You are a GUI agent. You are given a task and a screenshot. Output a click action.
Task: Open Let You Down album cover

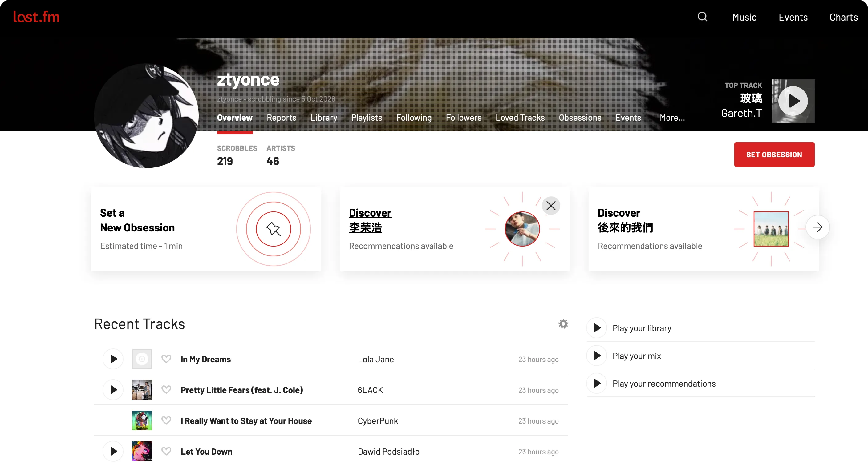click(x=142, y=451)
